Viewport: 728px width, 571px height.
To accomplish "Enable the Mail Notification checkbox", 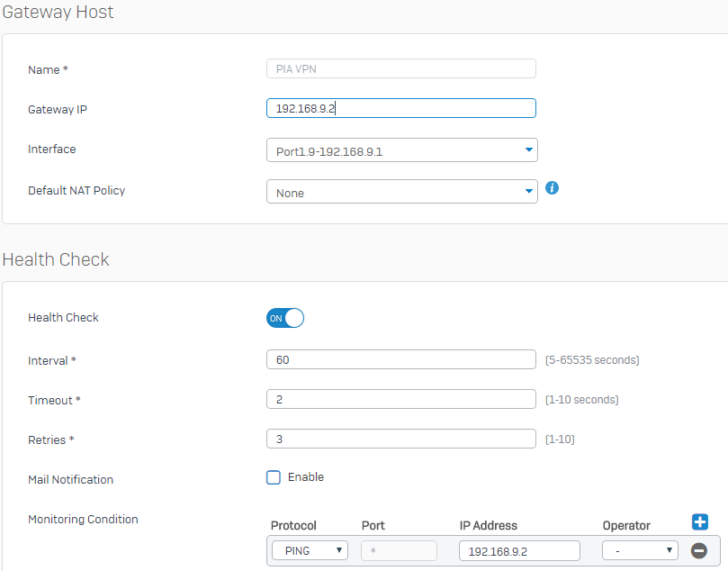I will 274,477.
